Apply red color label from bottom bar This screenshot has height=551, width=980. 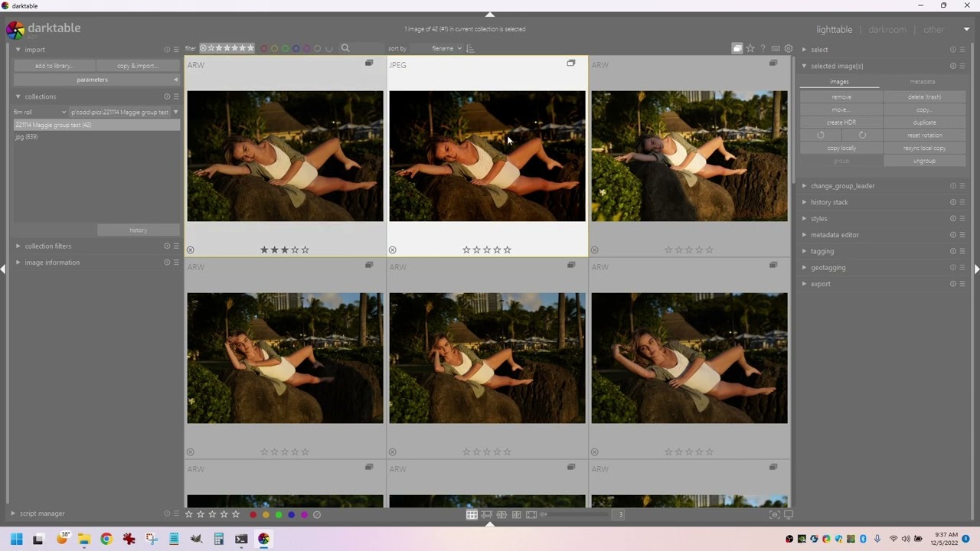click(x=253, y=514)
